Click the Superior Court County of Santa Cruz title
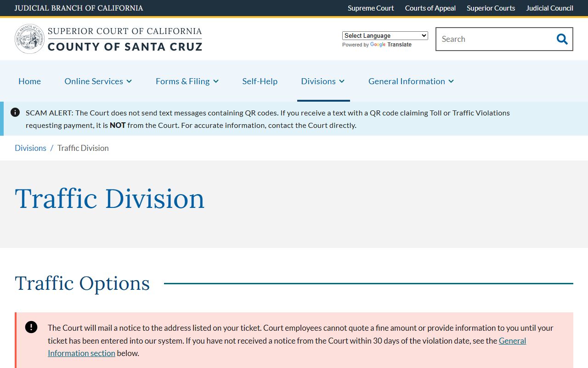The width and height of the screenshot is (588, 368). pyautogui.click(x=125, y=39)
